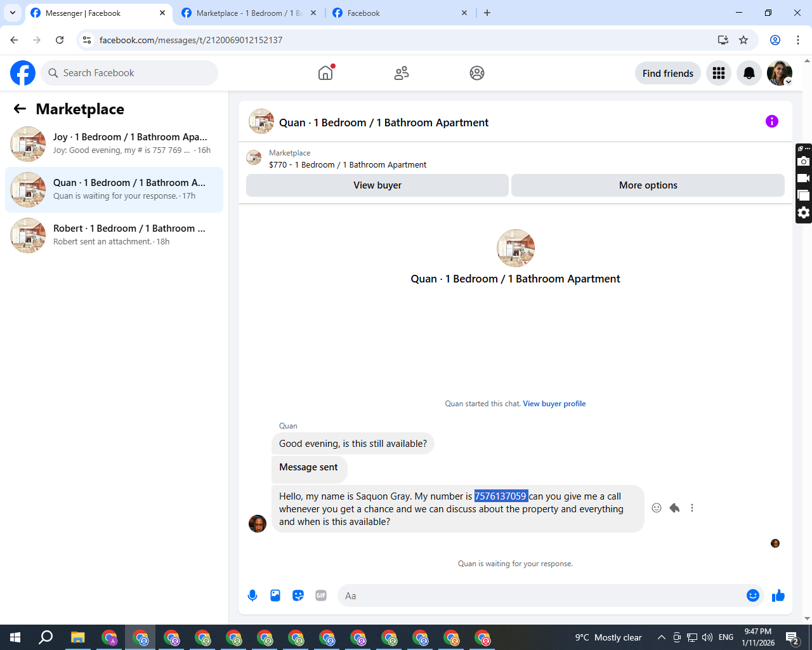Open more actions for Saquon's message
This screenshot has height=650, width=812.
pos(692,508)
